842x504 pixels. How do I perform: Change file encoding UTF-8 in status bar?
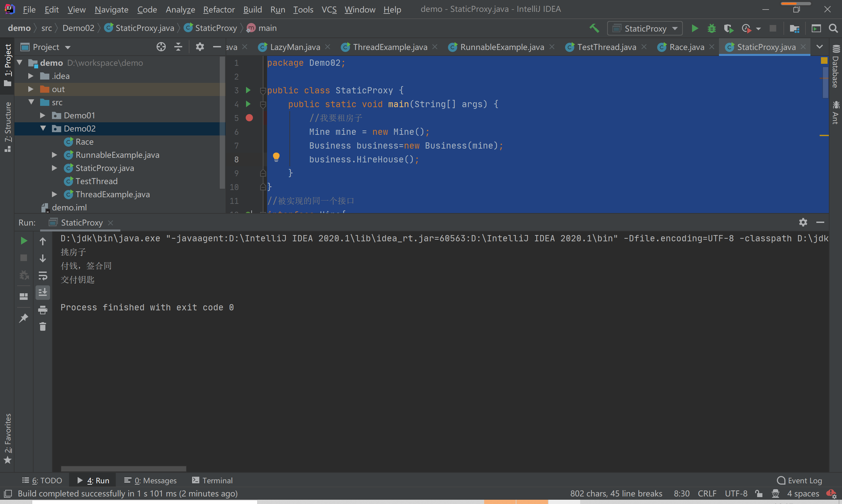[x=736, y=493]
